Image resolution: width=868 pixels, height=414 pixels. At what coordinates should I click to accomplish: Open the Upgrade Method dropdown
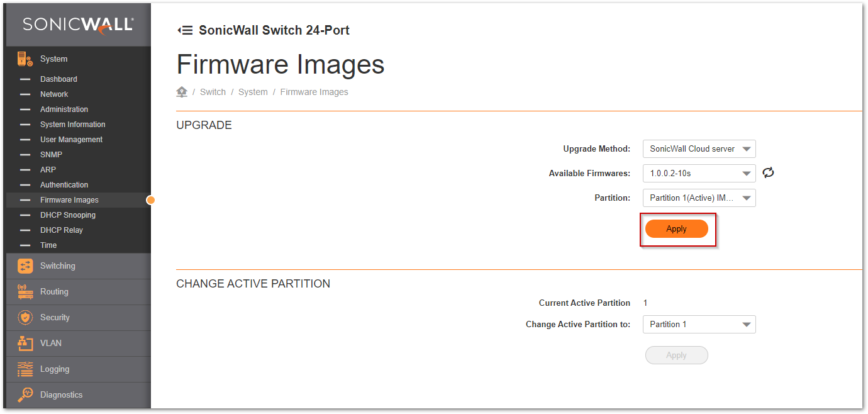pos(699,149)
